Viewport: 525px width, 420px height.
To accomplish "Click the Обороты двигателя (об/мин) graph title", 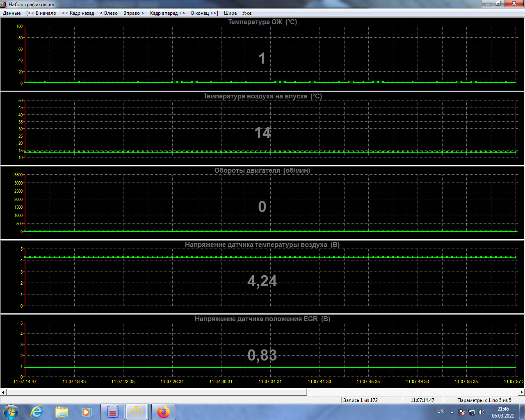I will point(262,170).
